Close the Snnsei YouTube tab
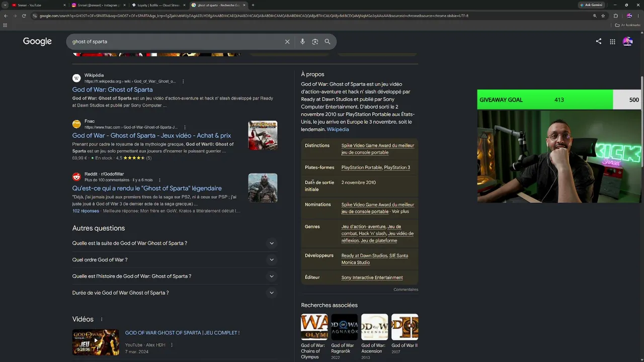The height and width of the screenshot is (362, 644). tap(64, 5)
